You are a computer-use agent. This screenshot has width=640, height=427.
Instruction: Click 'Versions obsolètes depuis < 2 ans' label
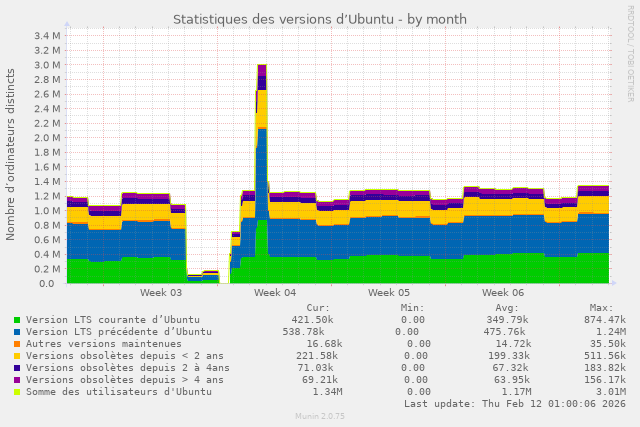pyautogui.click(x=125, y=356)
